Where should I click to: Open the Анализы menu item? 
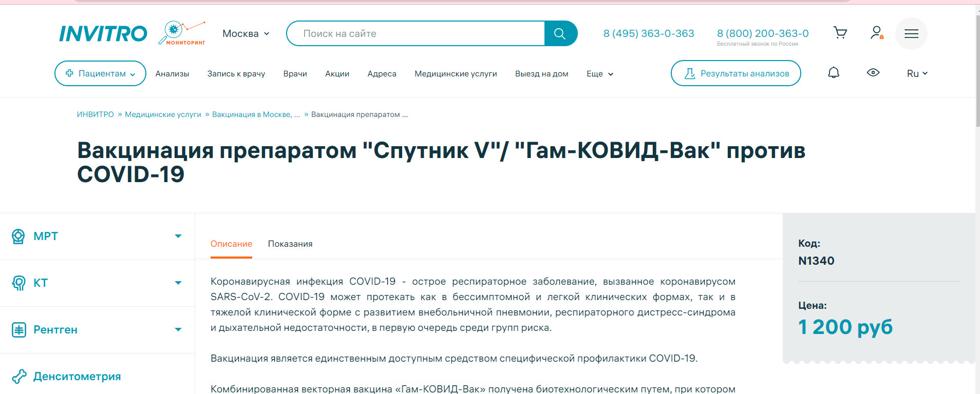click(x=172, y=74)
